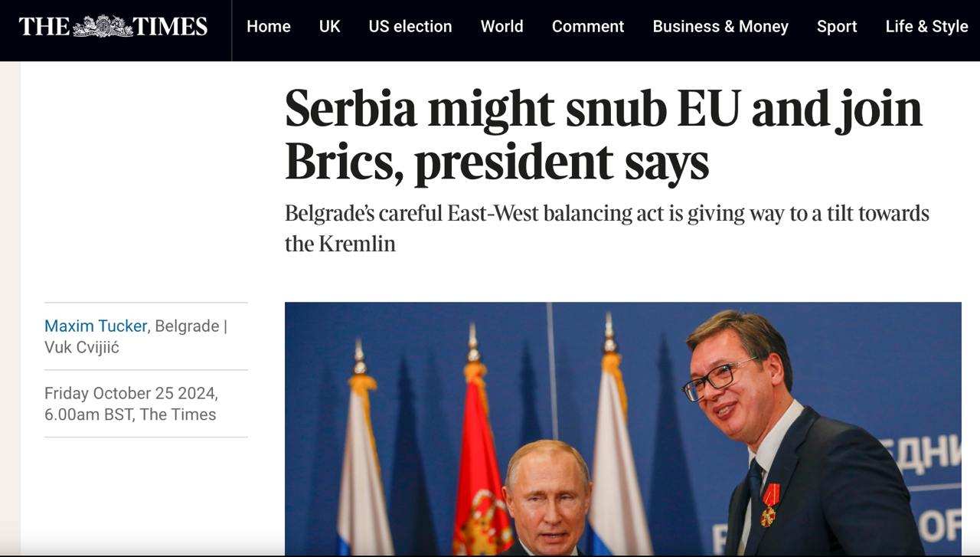Click the Maxim Tucker author link
Screen dimensions: 980x557
click(x=96, y=326)
